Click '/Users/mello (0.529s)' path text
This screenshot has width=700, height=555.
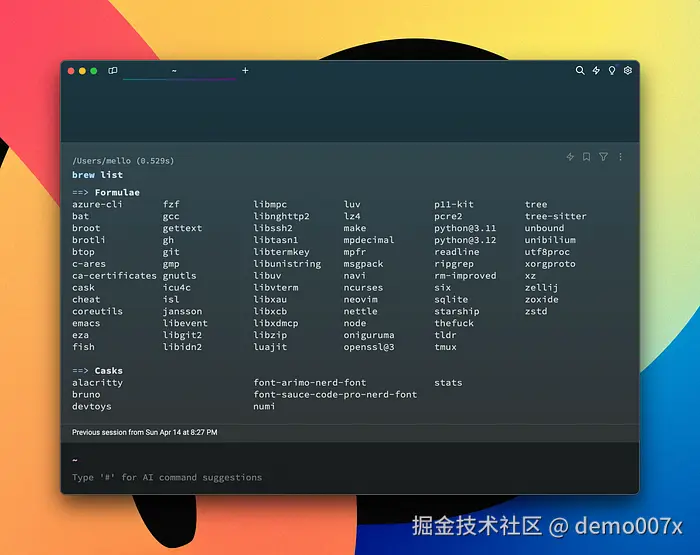123,161
